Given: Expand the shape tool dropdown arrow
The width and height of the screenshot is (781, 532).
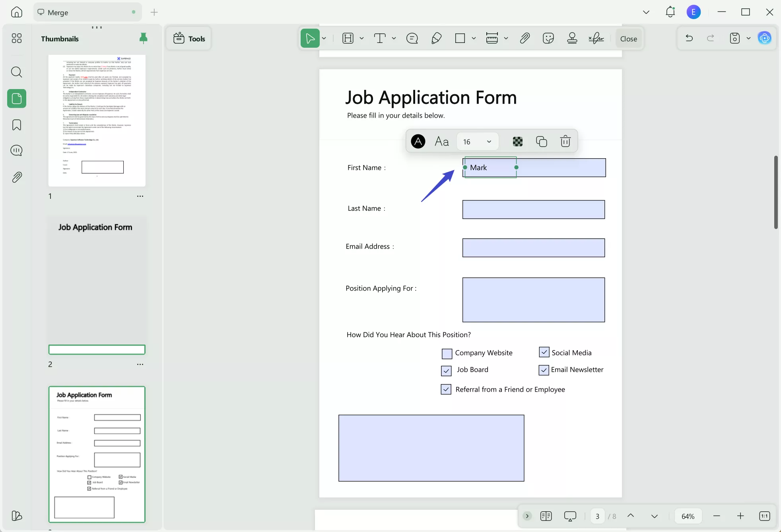Looking at the screenshot, I should (474, 38).
